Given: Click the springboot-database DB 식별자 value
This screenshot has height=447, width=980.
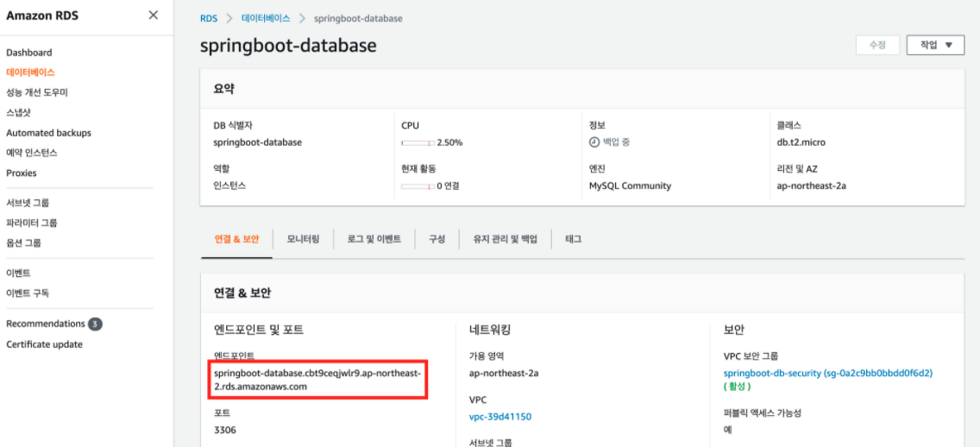Looking at the screenshot, I should 257,142.
